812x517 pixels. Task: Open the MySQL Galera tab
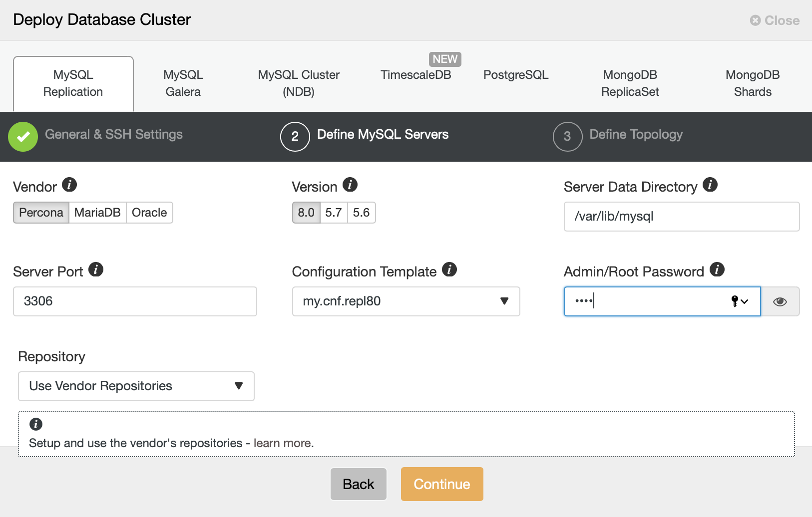(x=183, y=83)
